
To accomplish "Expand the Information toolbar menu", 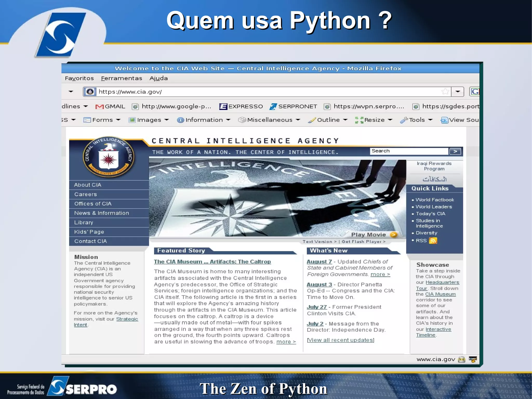I will (x=204, y=120).
